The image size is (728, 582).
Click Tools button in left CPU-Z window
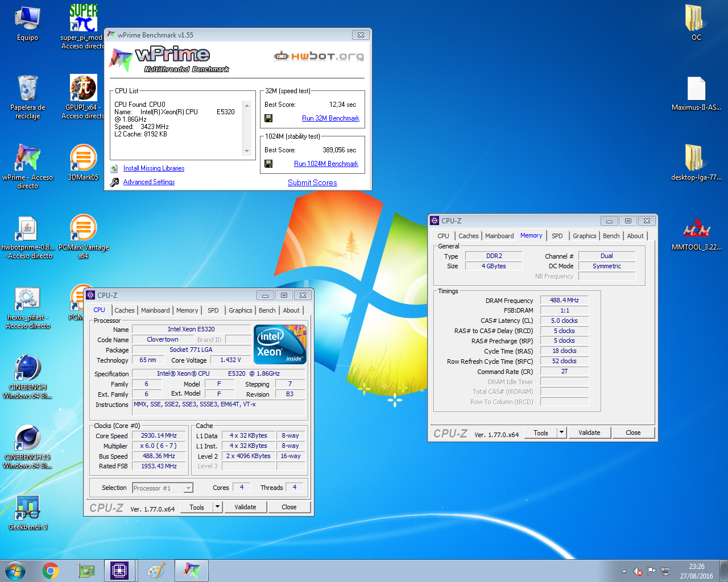coord(197,507)
